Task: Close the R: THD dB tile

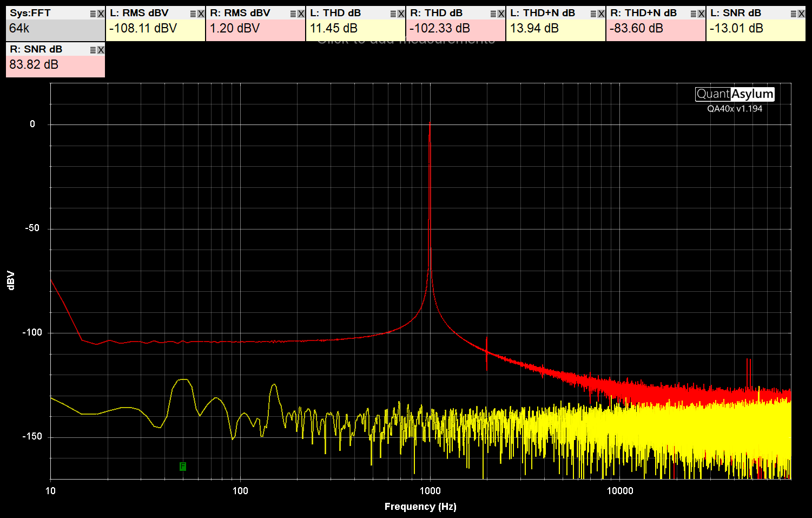Action: 501,14
